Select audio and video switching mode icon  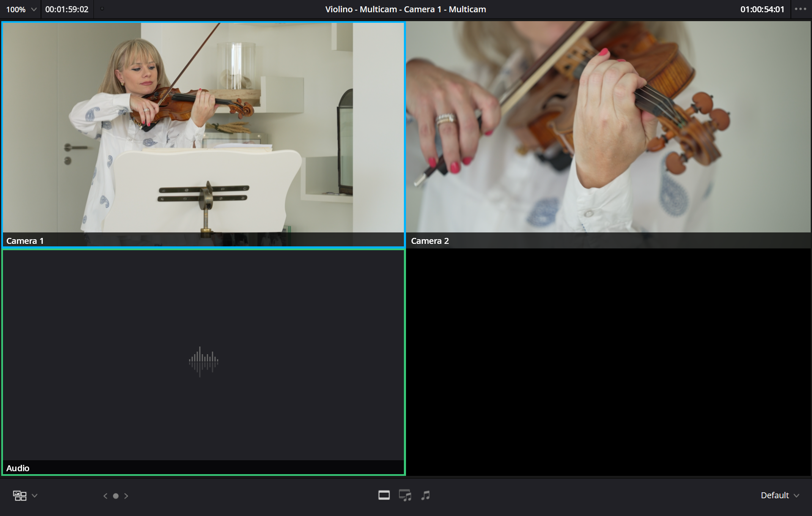pyautogui.click(x=405, y=495)
